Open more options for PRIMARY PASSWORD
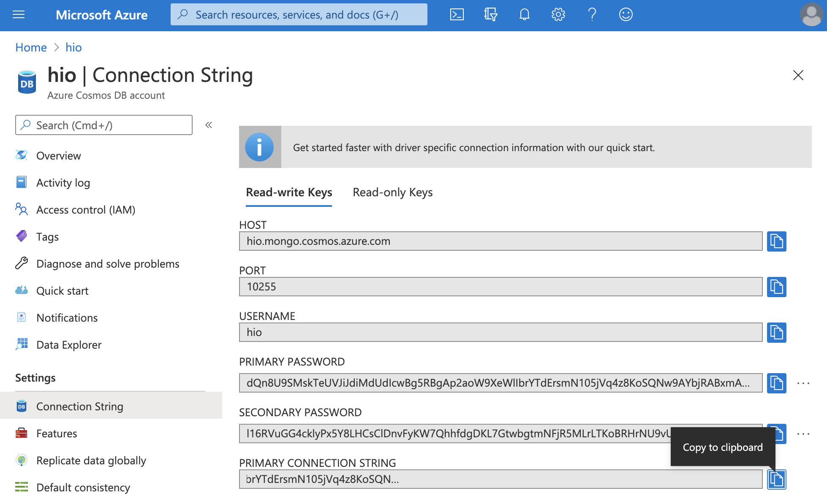Viewport: 827px width, 504px height. pos(803,383)
